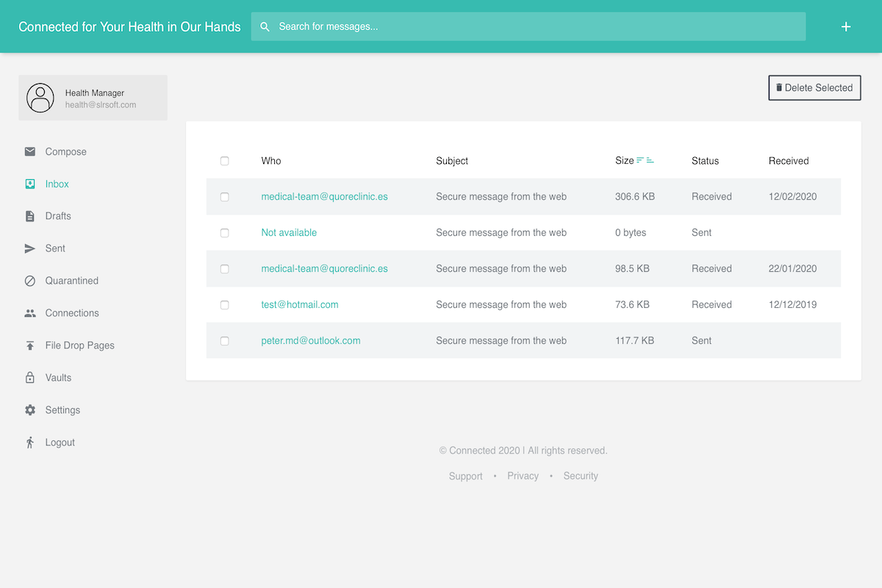Click the Quarantined blocked circle icon

(30, 281)
